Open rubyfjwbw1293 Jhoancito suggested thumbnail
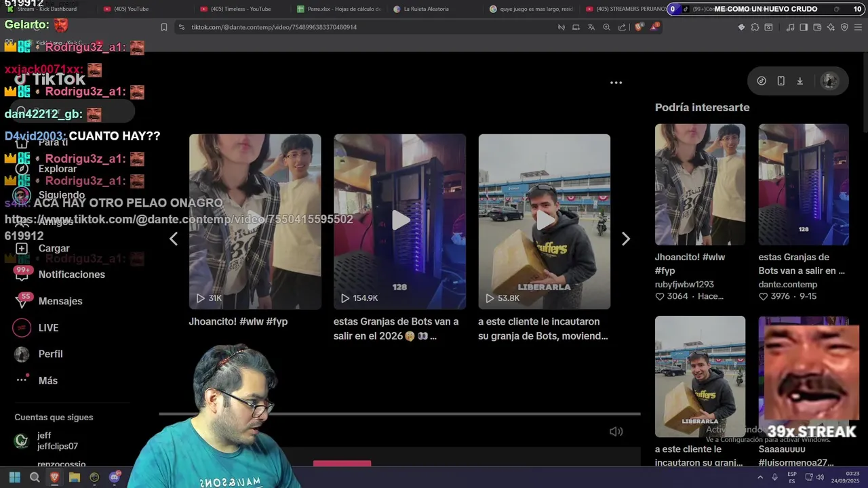 (700, 184)
